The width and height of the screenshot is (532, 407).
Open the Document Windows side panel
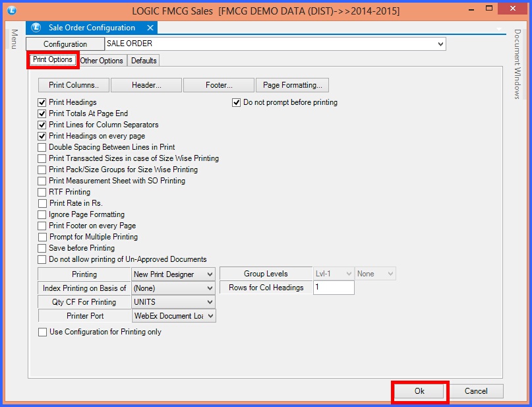pyautogui.click(x=517, y=64)
